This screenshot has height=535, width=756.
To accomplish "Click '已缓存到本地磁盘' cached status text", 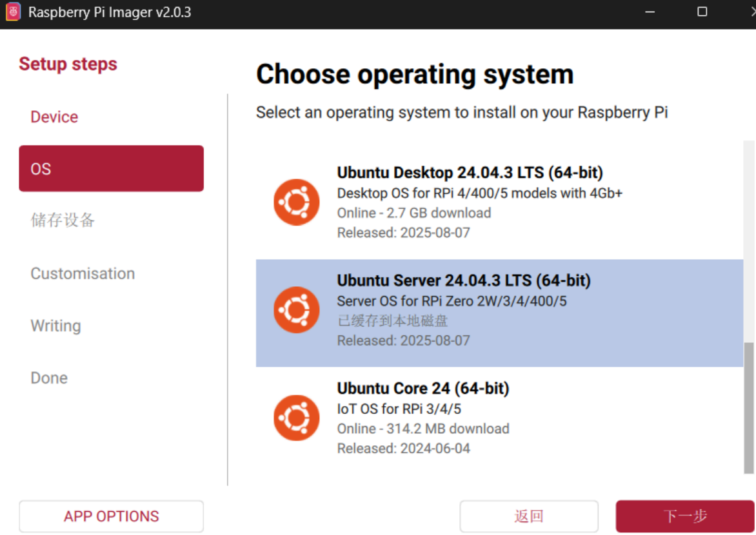I will pyautogui.click(x=392, y=321).
